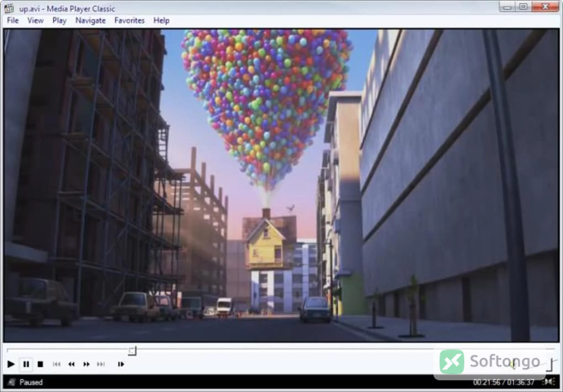Click the Media Player Classic title icon
Image resolution: width=563 pixels, height=392 pixels.
(9, 8)
